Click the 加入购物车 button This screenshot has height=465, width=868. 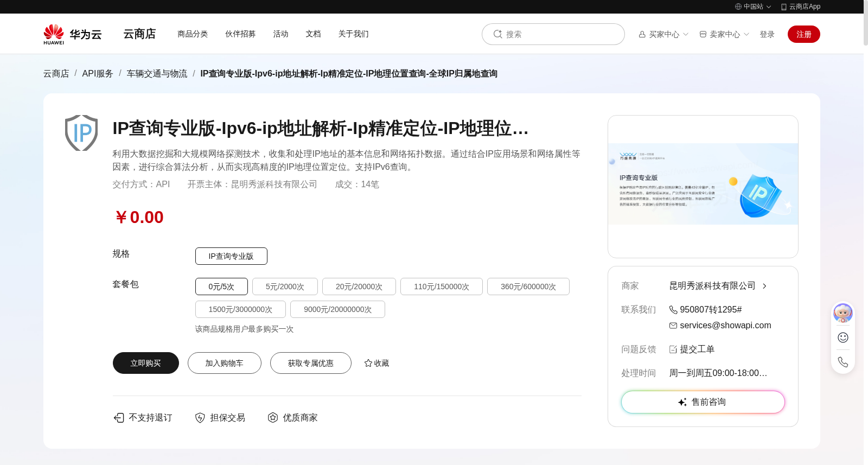[225, 363]
